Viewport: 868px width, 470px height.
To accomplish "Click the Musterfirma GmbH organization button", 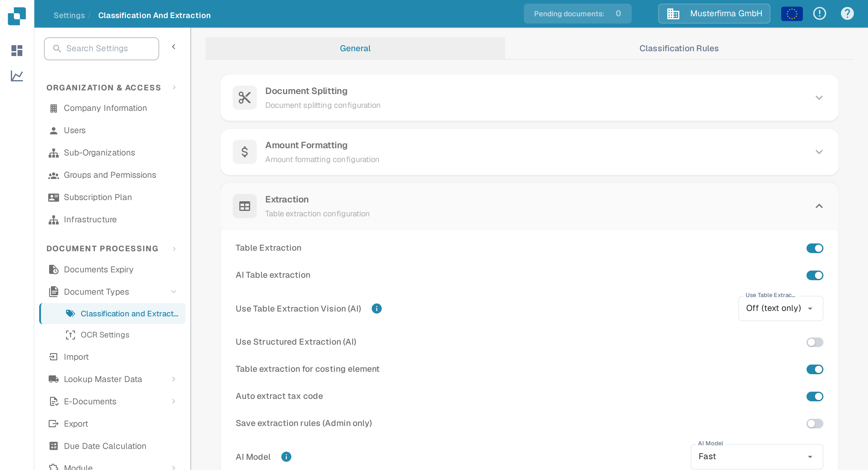I will 714,14.
